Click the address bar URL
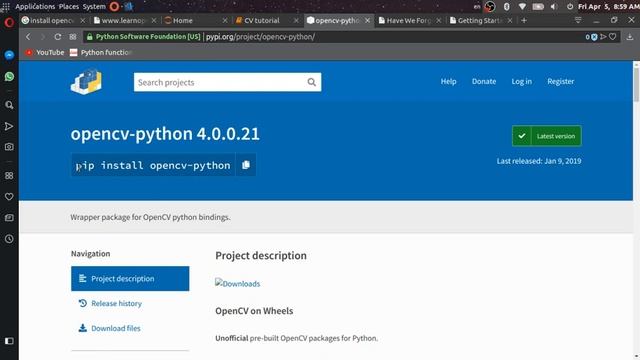The image size is (640, 360). tap(260, 37)
